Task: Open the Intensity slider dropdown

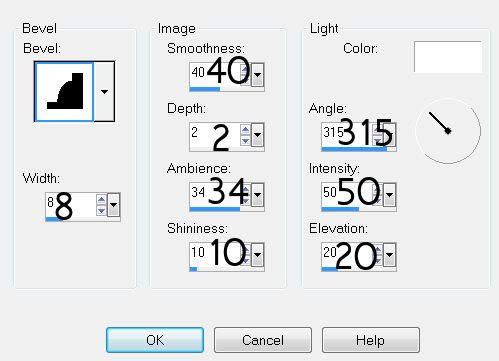Action: (x=389, y=195)
